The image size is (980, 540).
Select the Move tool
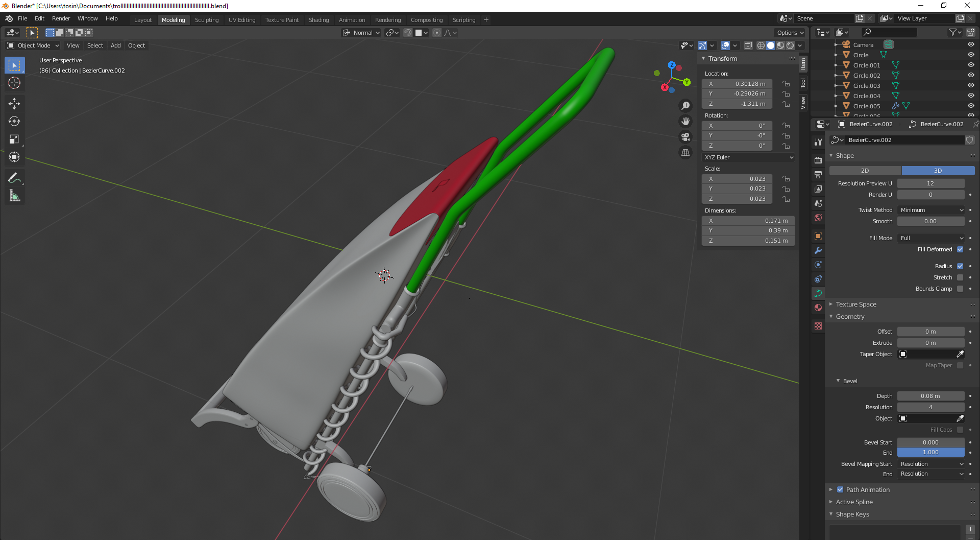click(14, 103)
